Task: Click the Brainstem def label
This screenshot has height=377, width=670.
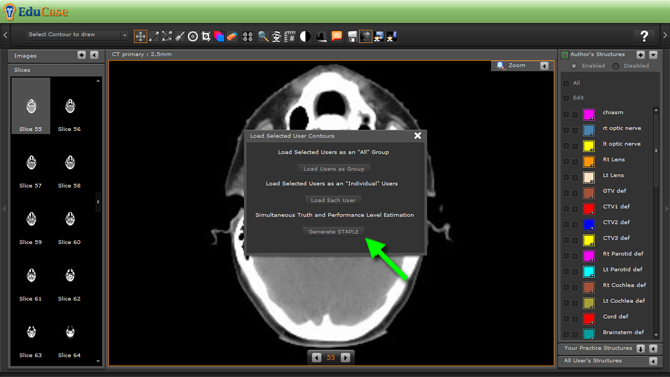Action: 623,332
